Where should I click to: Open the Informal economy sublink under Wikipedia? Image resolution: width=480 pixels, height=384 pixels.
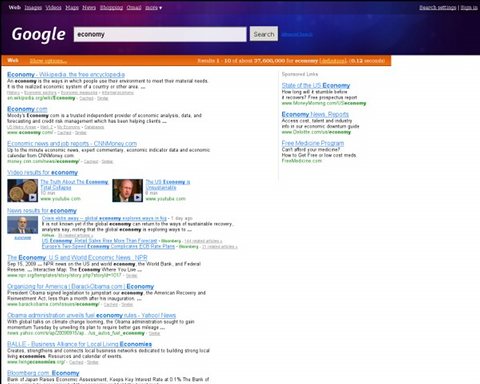point(118,93)
